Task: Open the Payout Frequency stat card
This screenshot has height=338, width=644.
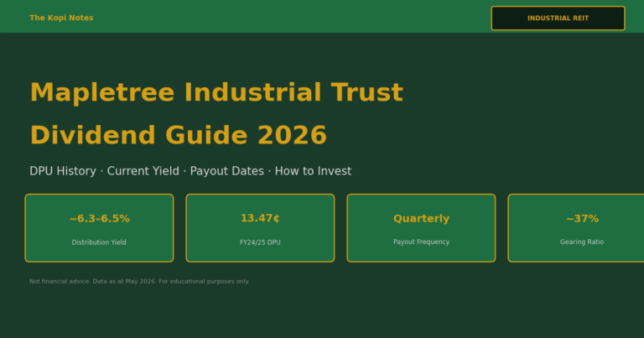Action: (421, 228)
